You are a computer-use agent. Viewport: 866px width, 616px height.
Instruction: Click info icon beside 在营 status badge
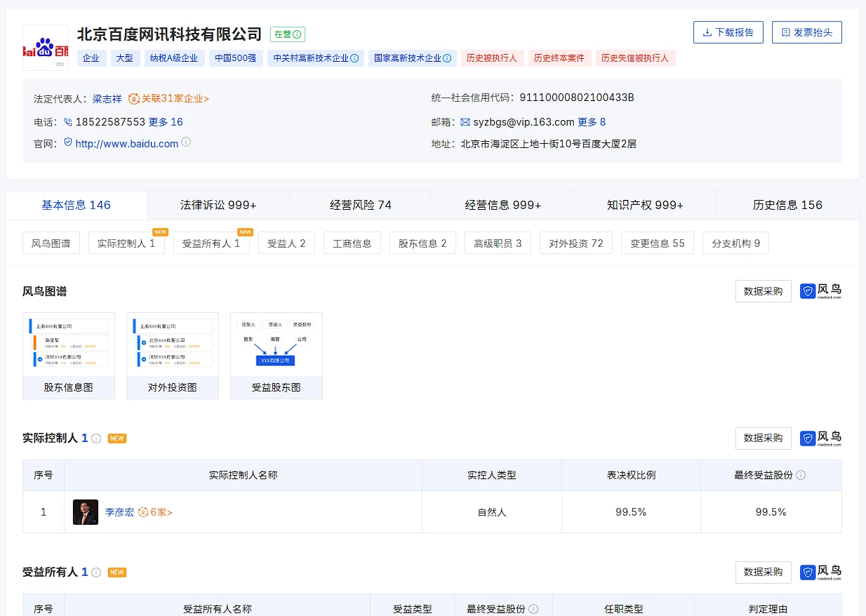(x=297, y=34)
